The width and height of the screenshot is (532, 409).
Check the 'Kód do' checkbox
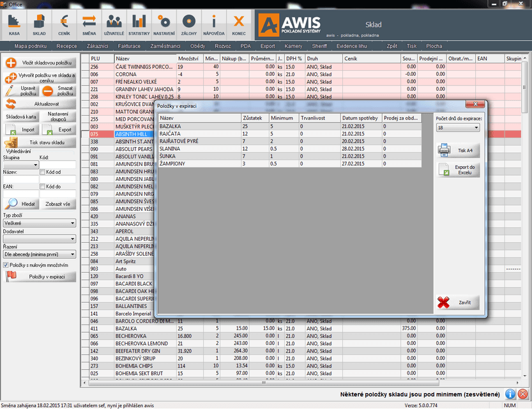point(42,187)
